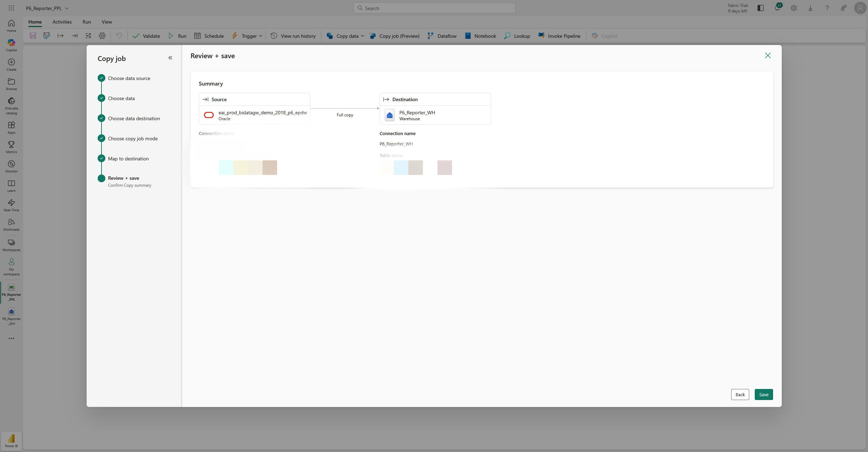Insert a Notebook activity
This screenshot has height=452, width=868.
point(480,36)
